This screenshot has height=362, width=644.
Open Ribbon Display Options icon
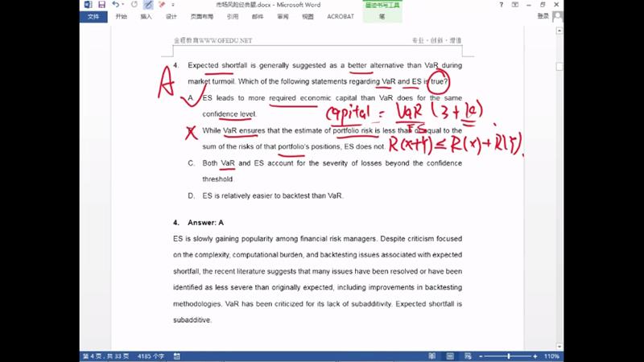515,5
